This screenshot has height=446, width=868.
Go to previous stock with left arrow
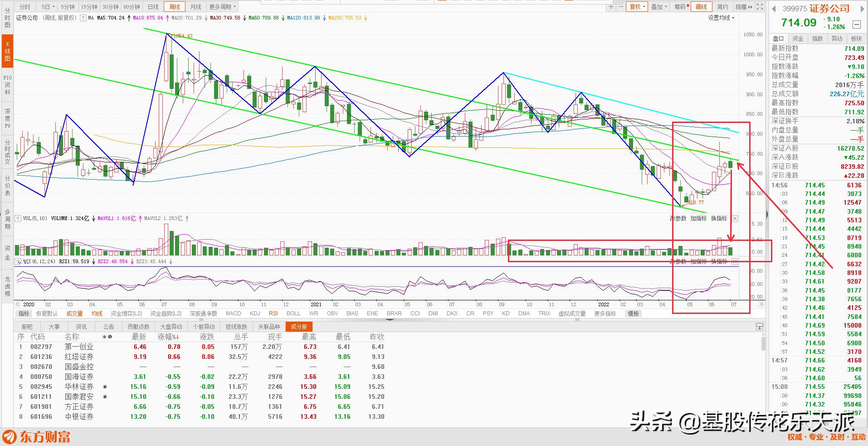[x=775, y=8]
